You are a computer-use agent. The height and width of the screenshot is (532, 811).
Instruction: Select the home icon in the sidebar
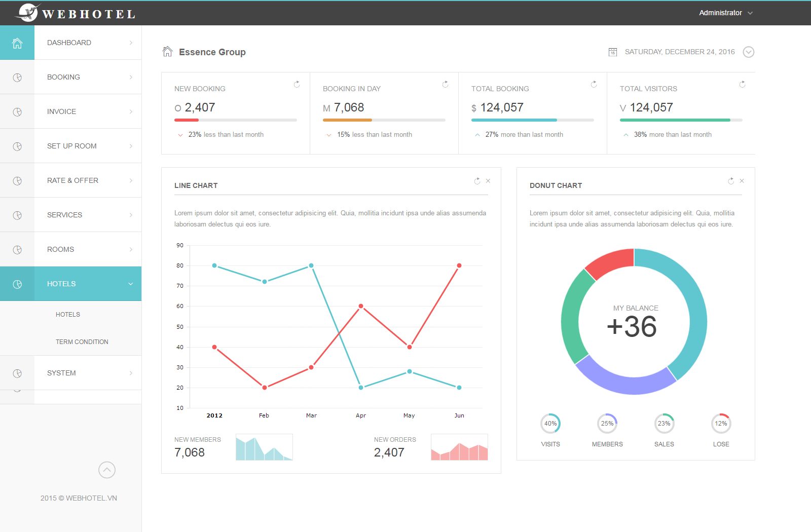(17, 43)
